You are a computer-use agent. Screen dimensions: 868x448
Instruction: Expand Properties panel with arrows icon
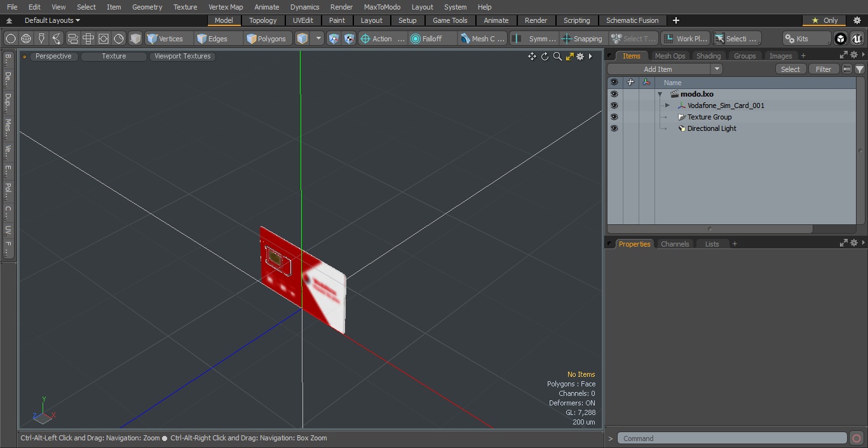pos(844,243)
